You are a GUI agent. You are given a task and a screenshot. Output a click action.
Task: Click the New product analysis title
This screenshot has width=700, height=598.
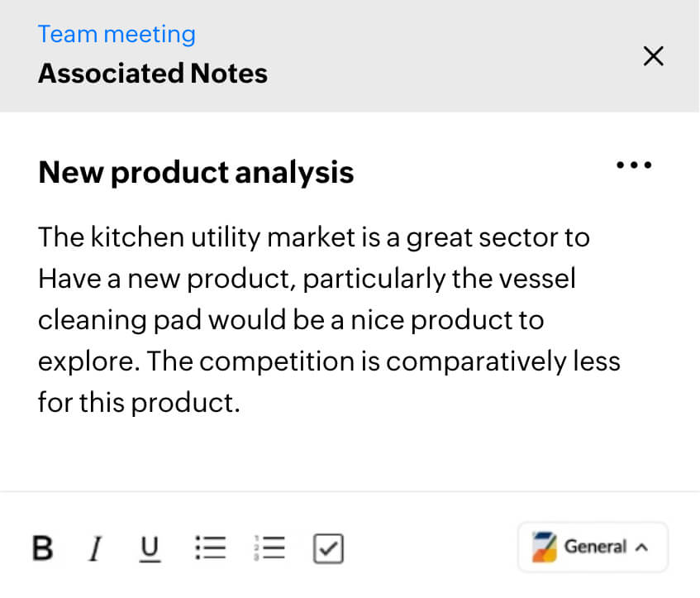tap(196, 172)
